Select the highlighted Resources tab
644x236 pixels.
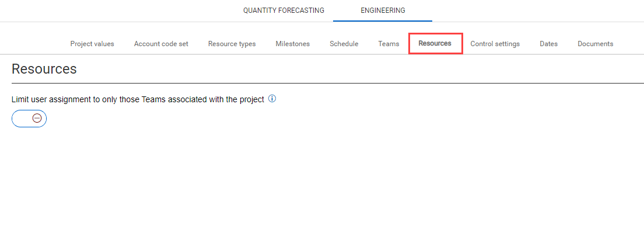435,43
